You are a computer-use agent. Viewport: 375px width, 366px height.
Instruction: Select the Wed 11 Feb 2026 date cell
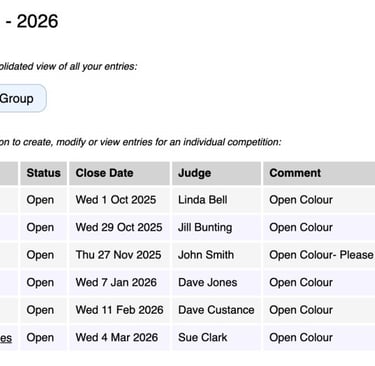tap(119, 310)
